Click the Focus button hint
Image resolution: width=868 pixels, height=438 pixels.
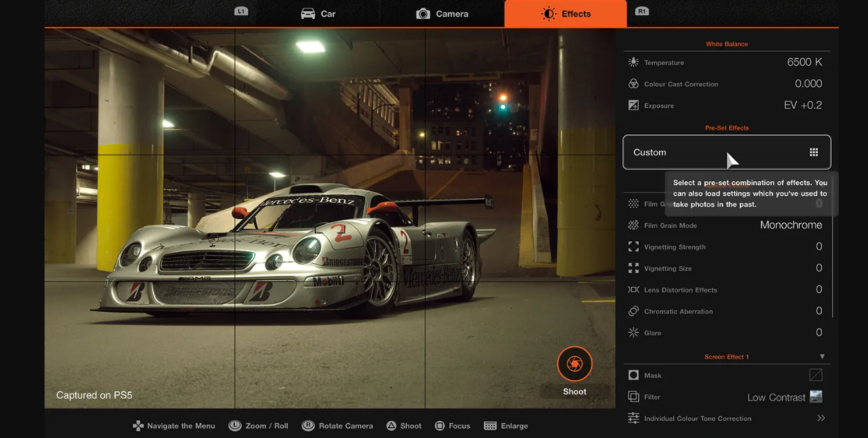452,426
